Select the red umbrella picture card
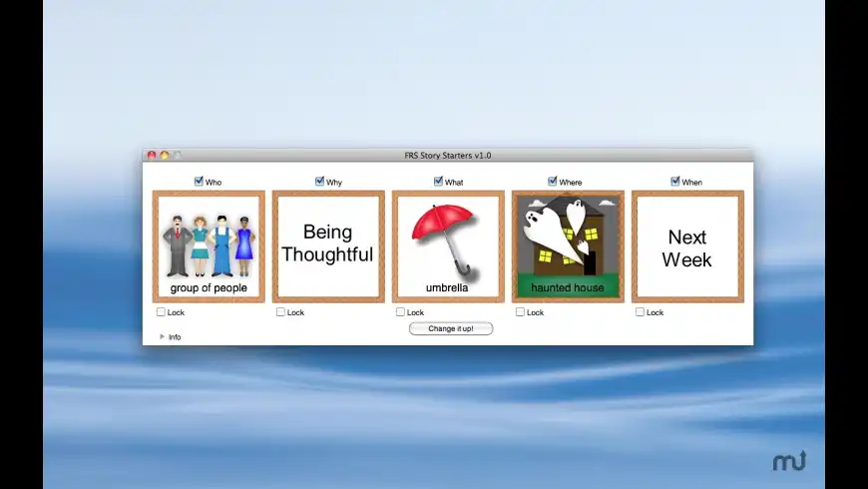Image resolution: width=868 pixels, height=489 pixels. [448, 246]
